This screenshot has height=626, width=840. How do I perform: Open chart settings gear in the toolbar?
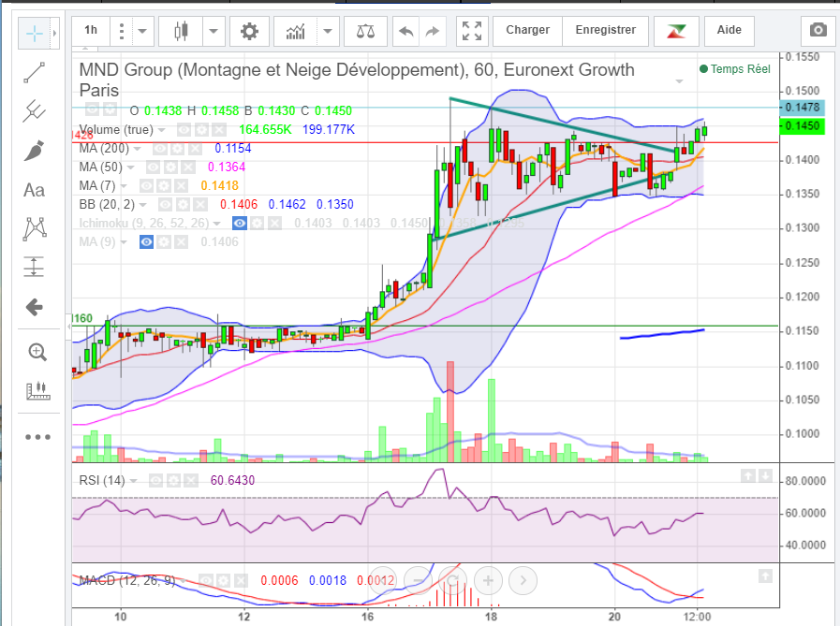pos(249,31)
